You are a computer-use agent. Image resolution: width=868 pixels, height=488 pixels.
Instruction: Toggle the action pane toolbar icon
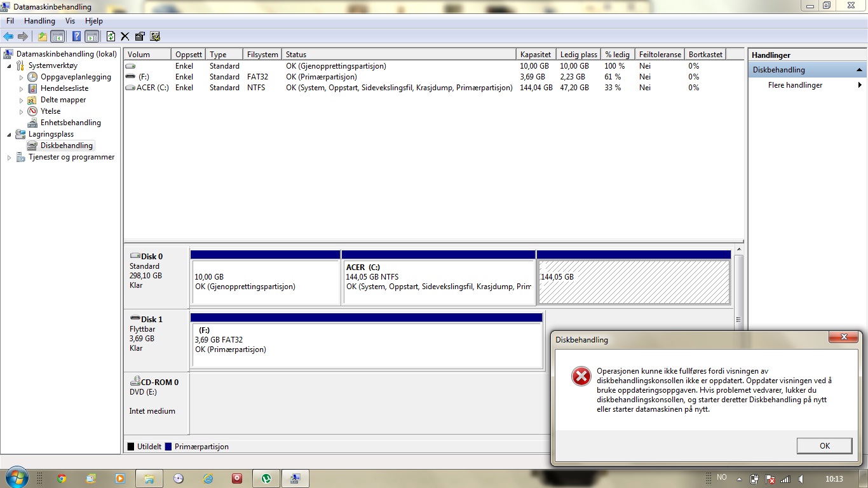click(92, 36)
